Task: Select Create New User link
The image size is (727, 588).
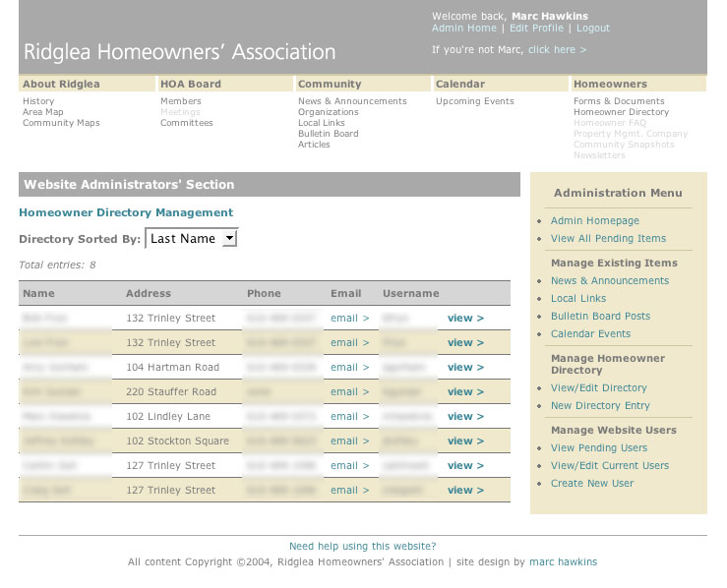Action: (592, 484)
